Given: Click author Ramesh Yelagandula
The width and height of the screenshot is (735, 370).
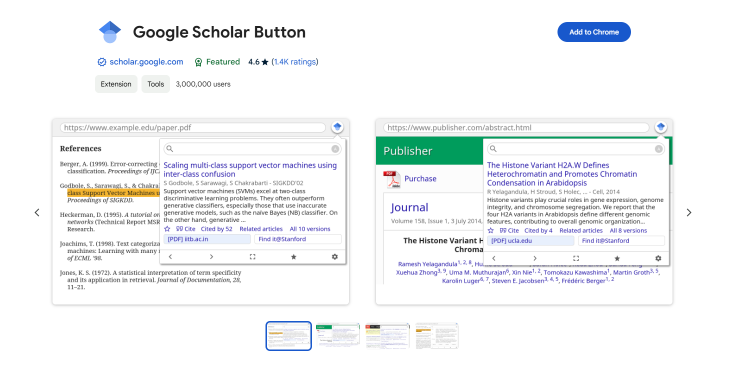Looking at the screenshot, I should (x=427, y=264).
